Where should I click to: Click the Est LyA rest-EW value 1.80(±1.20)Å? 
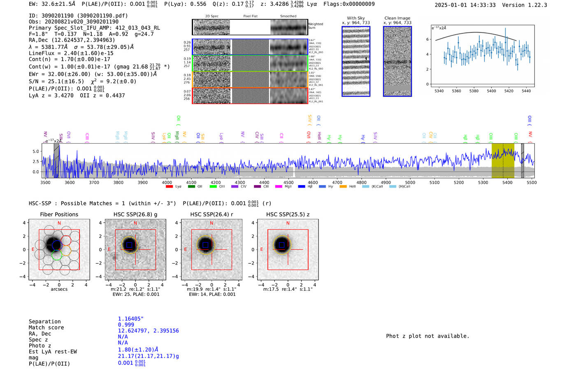[x=138, y=350]
